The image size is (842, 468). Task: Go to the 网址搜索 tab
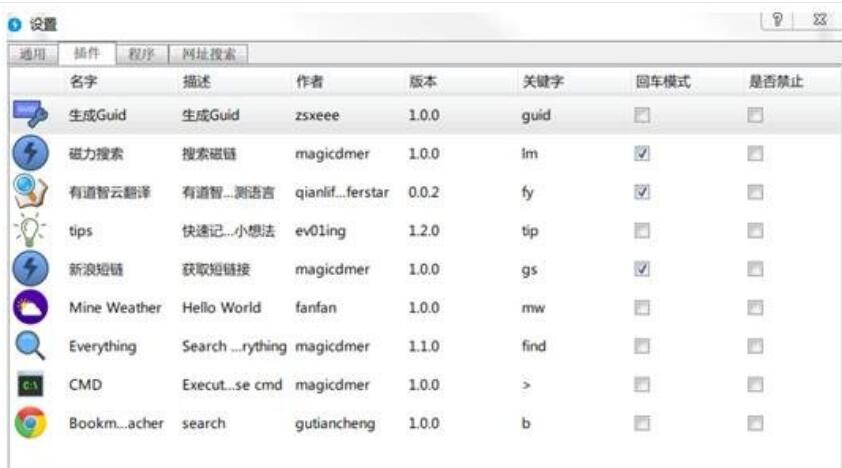click(208, 54)
